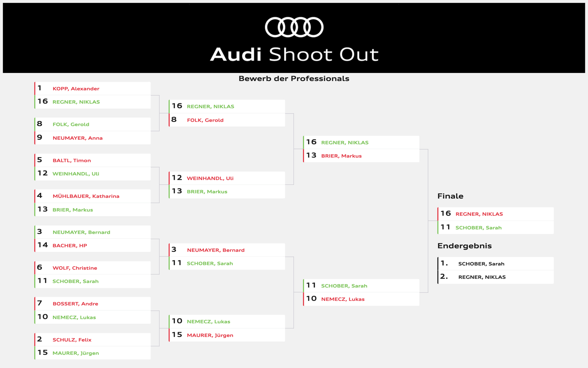Select BRIER, Markus in semifinal bracket
The image size is (588, 368).
click(361, 156)
